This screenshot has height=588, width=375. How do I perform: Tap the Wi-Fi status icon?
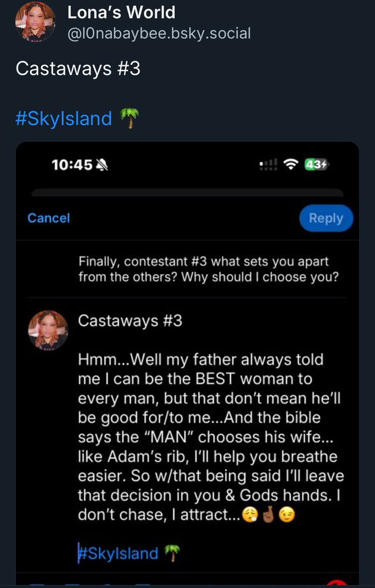[290, 164]
